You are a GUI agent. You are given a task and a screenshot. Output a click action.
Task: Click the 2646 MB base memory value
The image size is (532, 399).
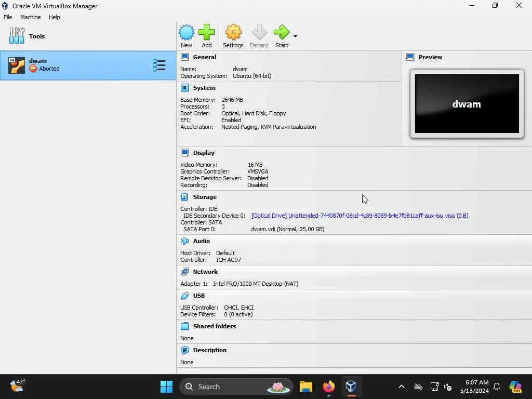click(x=232, y=100)
